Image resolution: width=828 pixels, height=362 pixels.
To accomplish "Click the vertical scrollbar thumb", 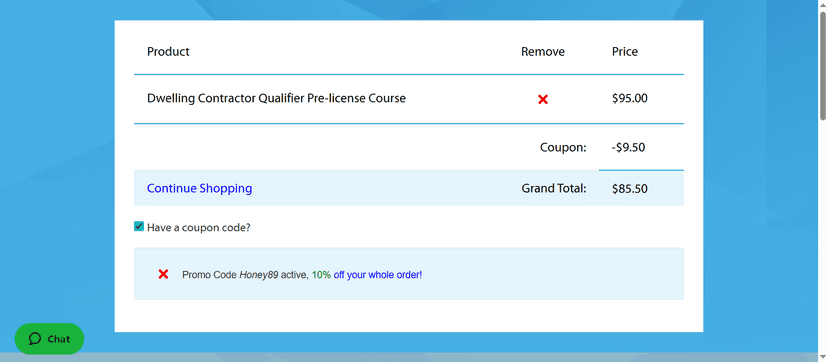I will point(823,65).
